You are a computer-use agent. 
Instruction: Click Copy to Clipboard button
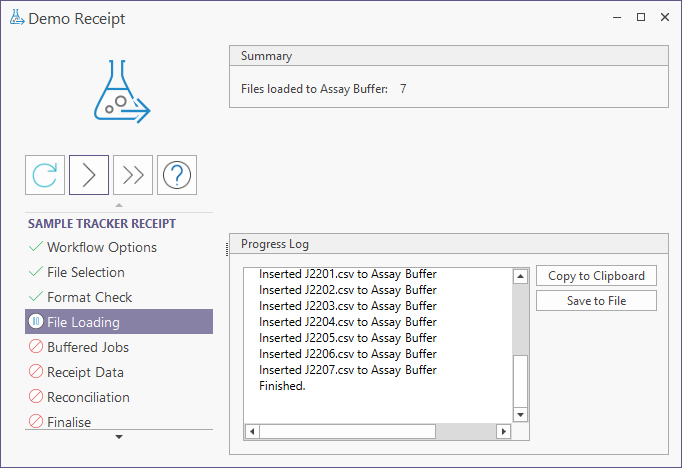(596, 276)
